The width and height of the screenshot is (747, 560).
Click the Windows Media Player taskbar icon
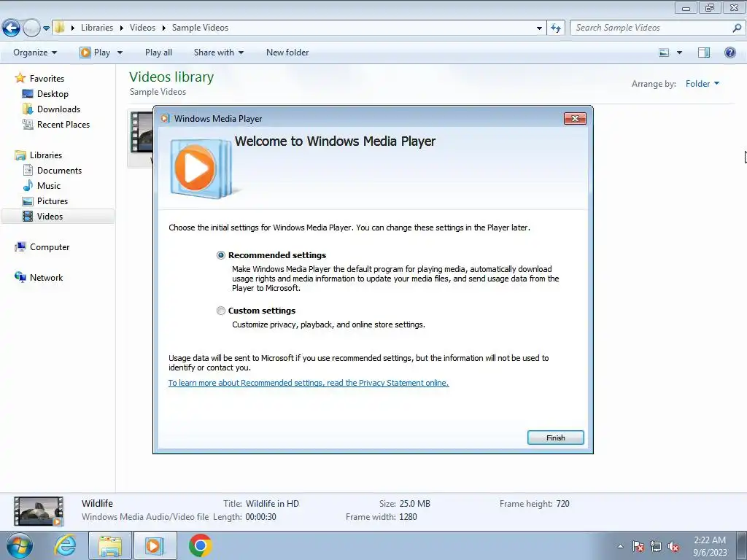155,545
